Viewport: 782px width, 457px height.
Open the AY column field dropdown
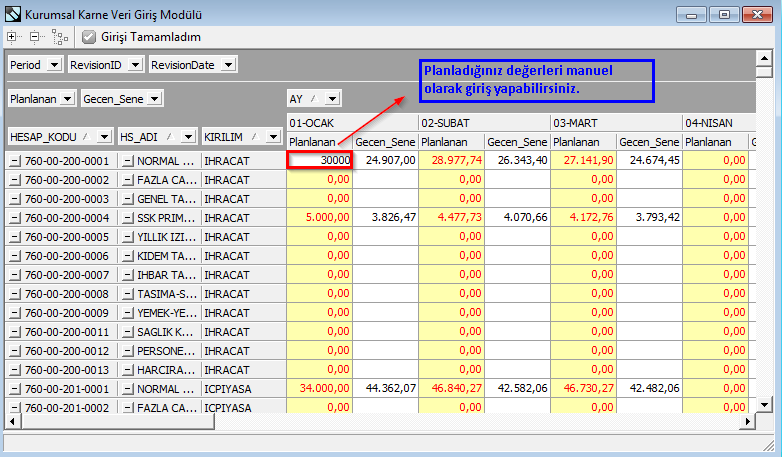[332, 99]
